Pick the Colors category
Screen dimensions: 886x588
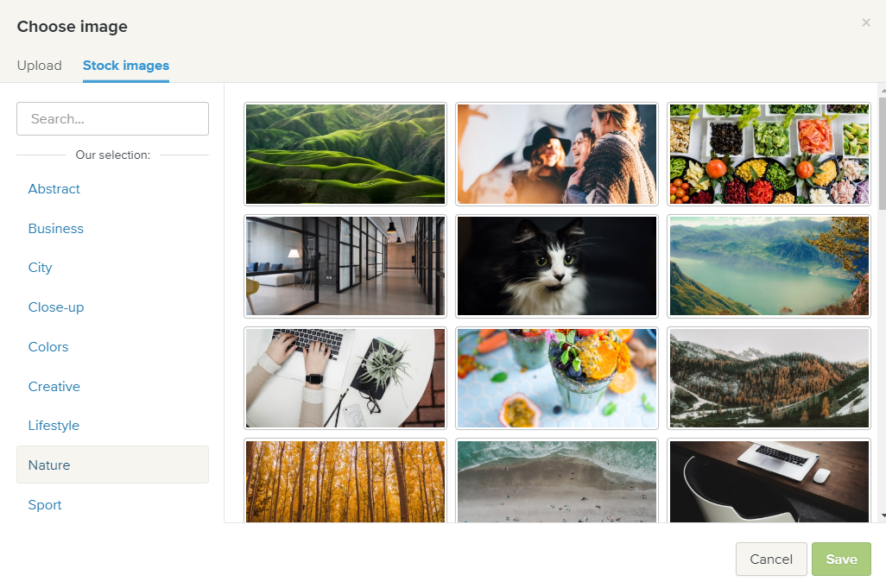pyautogui.click(x=48, y=347)
